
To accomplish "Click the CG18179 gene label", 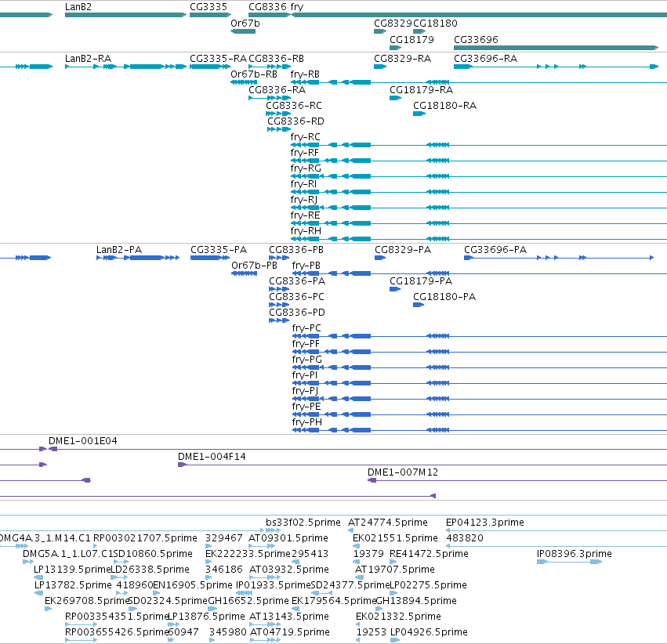I will tap(411, 39).
